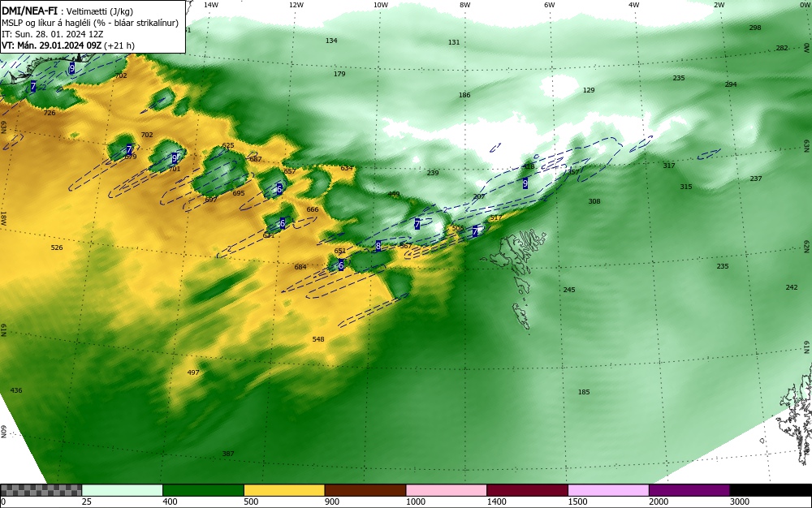The image size is (812, 508).
Task: Click the map value '245'
Action: point(569,290)
